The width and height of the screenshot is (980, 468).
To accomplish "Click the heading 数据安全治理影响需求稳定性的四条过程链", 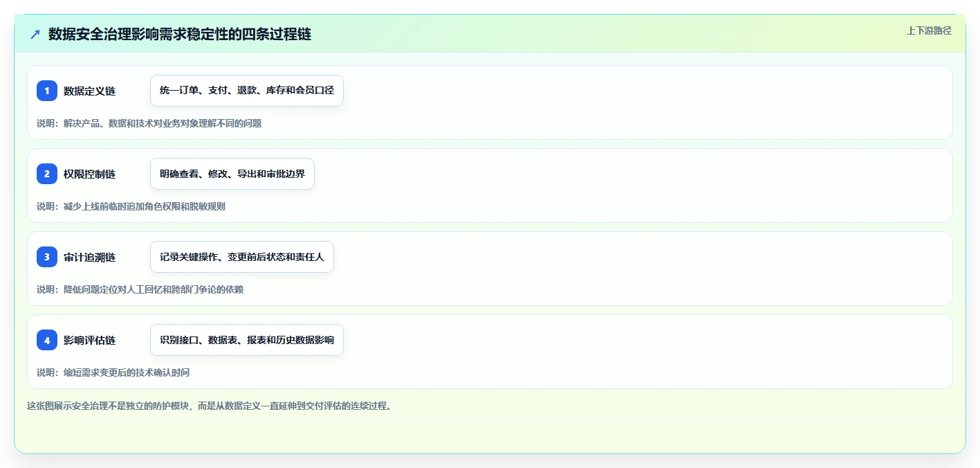I will point(180,34).
